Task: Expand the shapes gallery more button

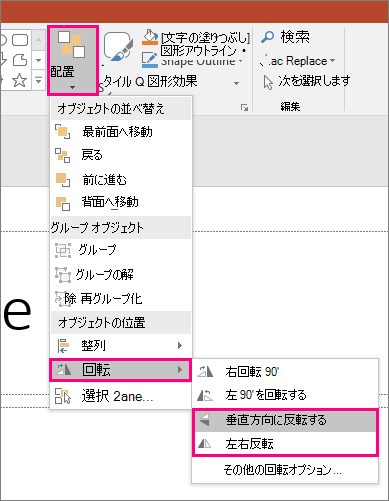Action: [x=39, y=80]
